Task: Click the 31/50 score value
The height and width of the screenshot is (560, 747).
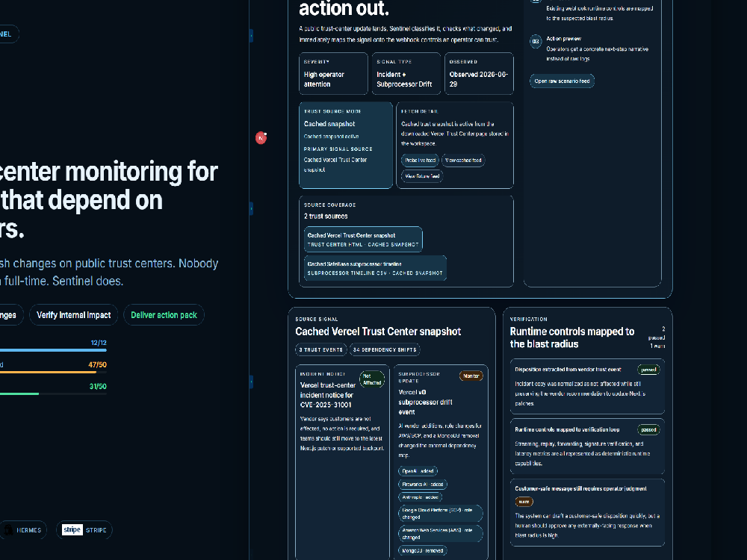Action: pos(98,386)
